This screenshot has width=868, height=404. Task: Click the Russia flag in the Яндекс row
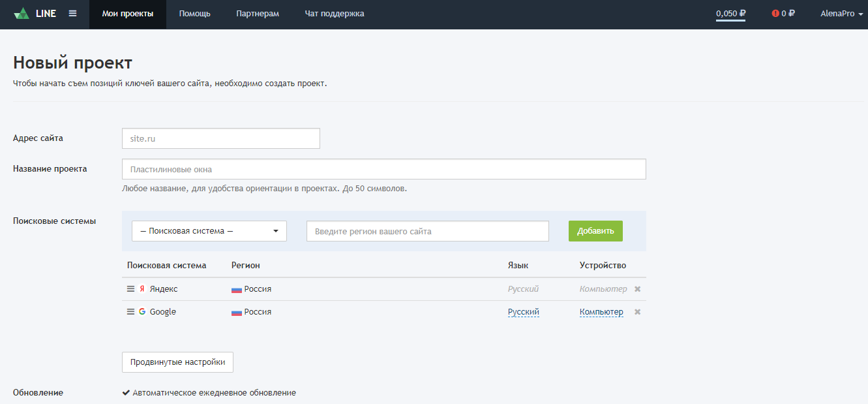click(x=236, y=288)
